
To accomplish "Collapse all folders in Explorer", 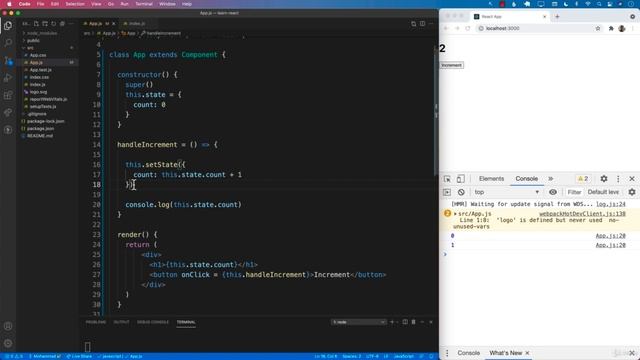I will pyautogui.click(x=62, y=24).
